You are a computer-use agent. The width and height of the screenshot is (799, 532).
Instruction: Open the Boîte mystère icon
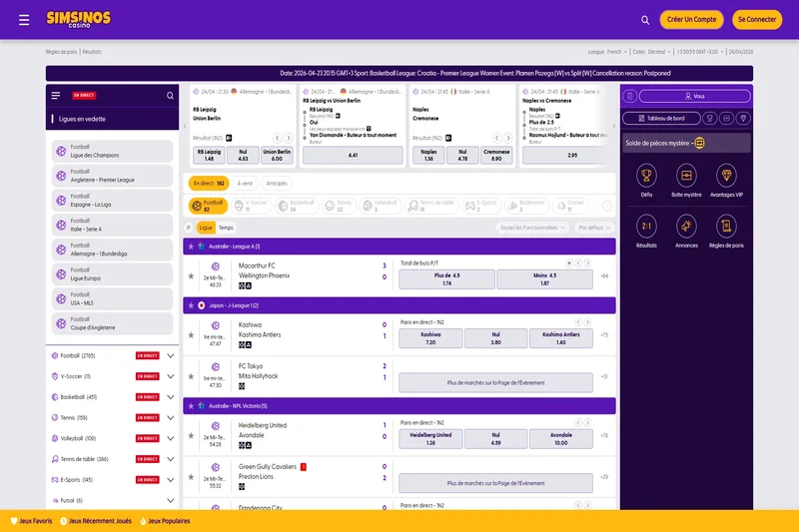tap(686, 176)
